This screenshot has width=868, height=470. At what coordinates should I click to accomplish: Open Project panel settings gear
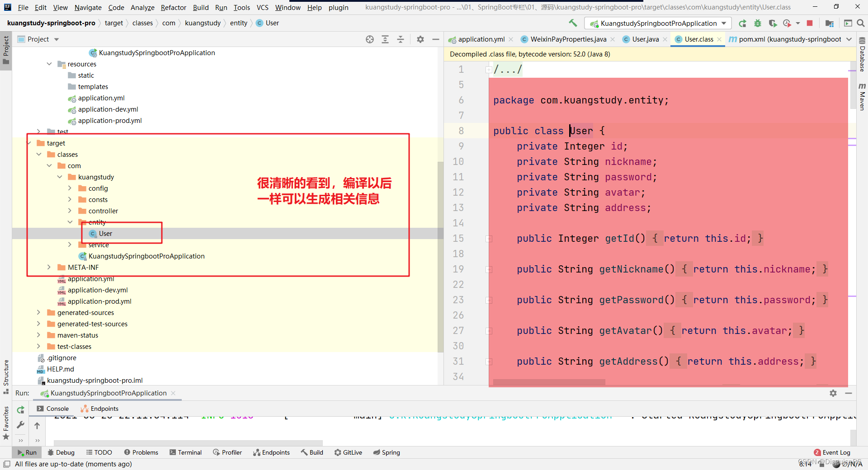pyautogui.click(x=420, y=39)
